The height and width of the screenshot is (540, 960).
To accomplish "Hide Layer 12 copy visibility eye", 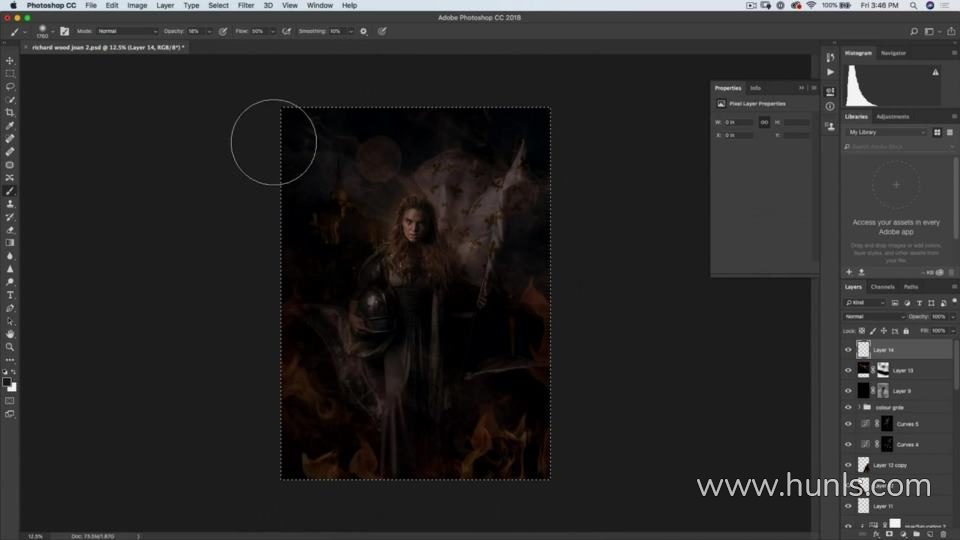I will [x=848, y=465].
